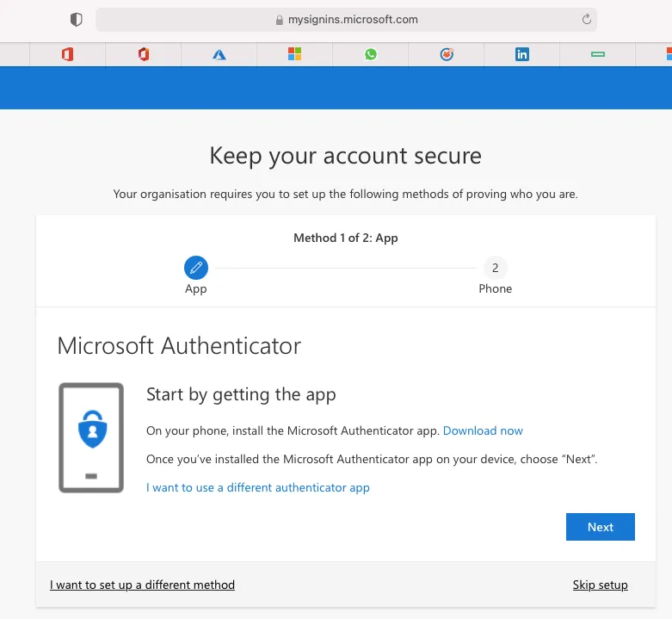
Task: Click the App step pencil icon
Action: tap(196, 268)
